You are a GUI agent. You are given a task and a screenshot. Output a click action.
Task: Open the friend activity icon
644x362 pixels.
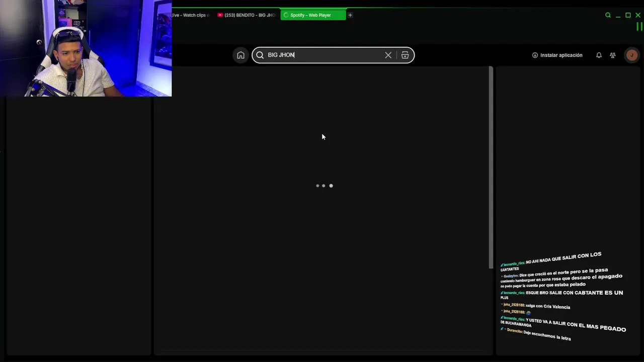click(612, 55)
